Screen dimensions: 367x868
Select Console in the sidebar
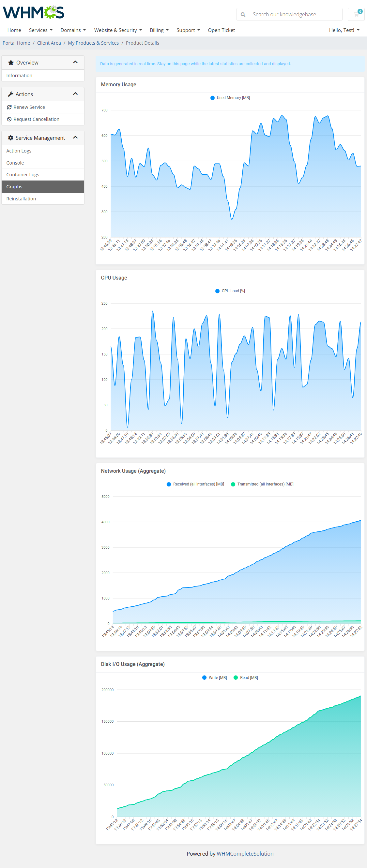pos(43,163)
